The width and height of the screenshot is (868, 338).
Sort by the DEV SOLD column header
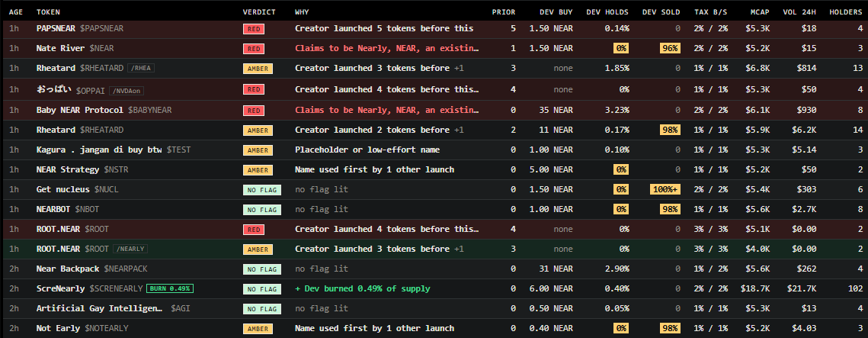[x=661, y=11]
